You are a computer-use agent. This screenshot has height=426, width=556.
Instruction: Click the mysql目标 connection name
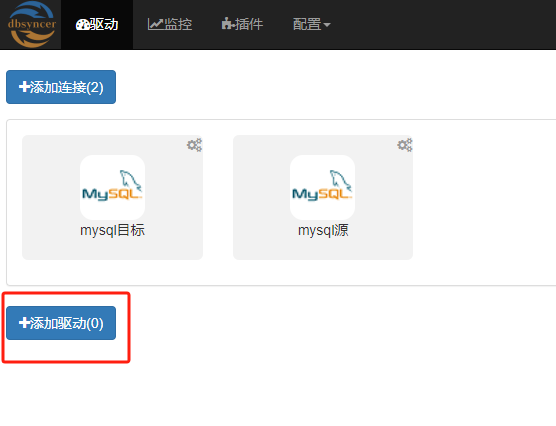pyautogui.click(x=112, y=230)
